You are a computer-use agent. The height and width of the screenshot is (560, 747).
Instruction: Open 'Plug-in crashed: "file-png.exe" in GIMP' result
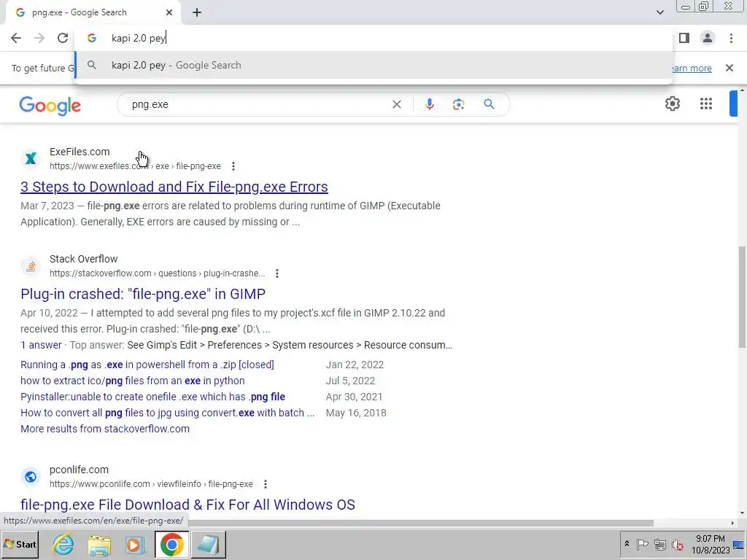click(143, 294)
